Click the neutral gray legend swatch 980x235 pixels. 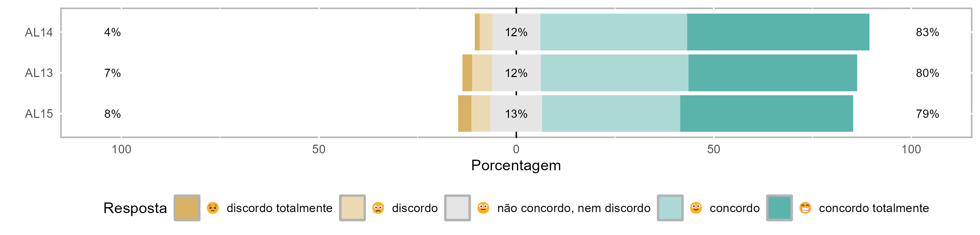click(x=457, y=208)
